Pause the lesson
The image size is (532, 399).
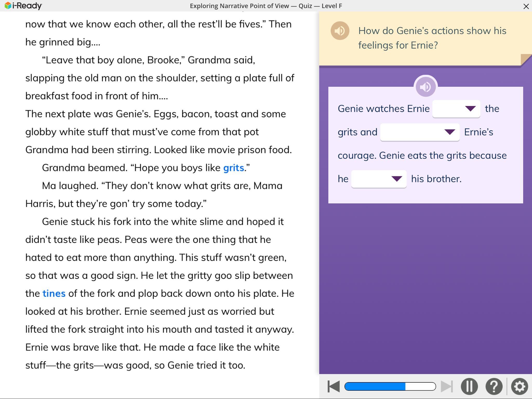pyautogui.click(x=469, y=387)
